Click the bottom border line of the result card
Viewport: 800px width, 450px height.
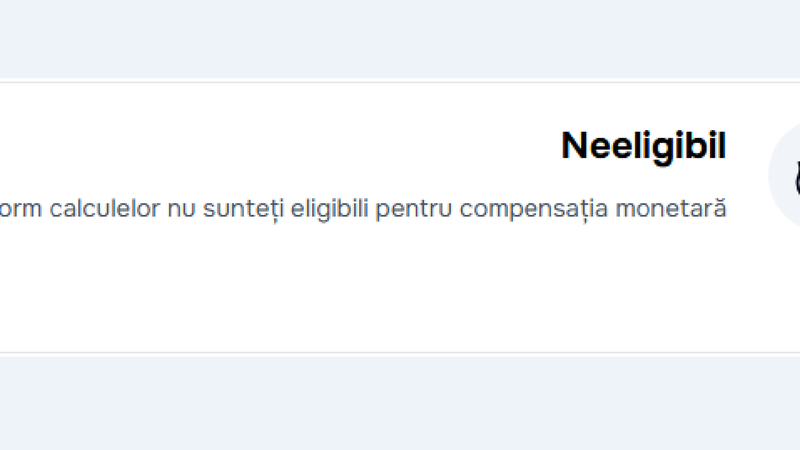(x=400, y=353)
